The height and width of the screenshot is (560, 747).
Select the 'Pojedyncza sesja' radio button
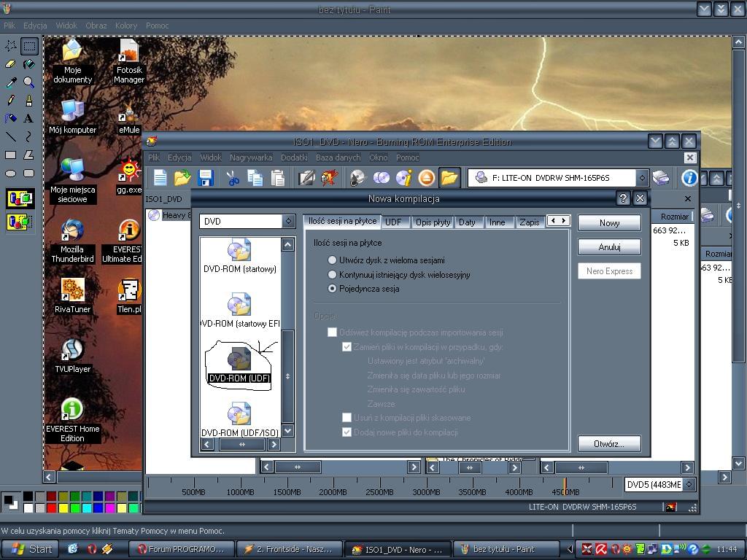(x=333, y=289)
